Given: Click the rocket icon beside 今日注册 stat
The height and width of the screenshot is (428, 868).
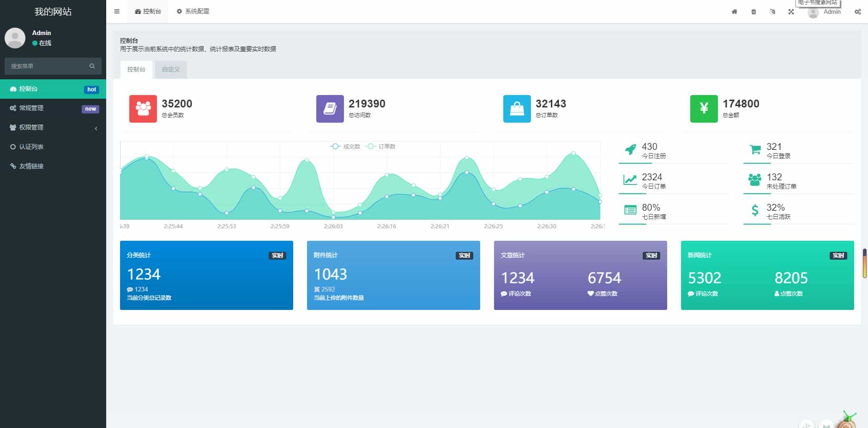Looking at the screenshot, I should pos(630,149).
